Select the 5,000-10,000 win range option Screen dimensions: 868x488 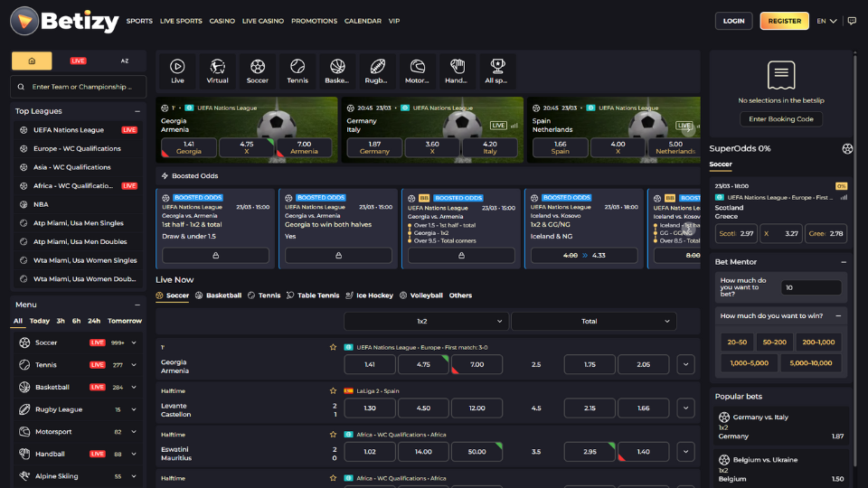810,363
